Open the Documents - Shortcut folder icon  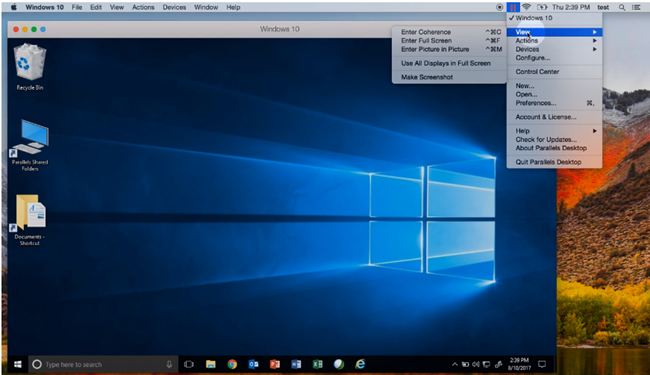click(30, 220)
